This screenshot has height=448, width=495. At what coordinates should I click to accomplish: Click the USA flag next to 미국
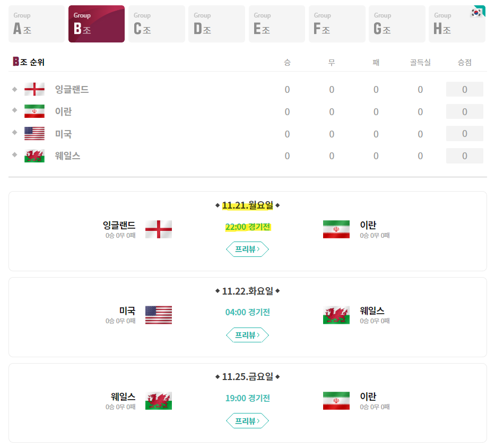34,133
